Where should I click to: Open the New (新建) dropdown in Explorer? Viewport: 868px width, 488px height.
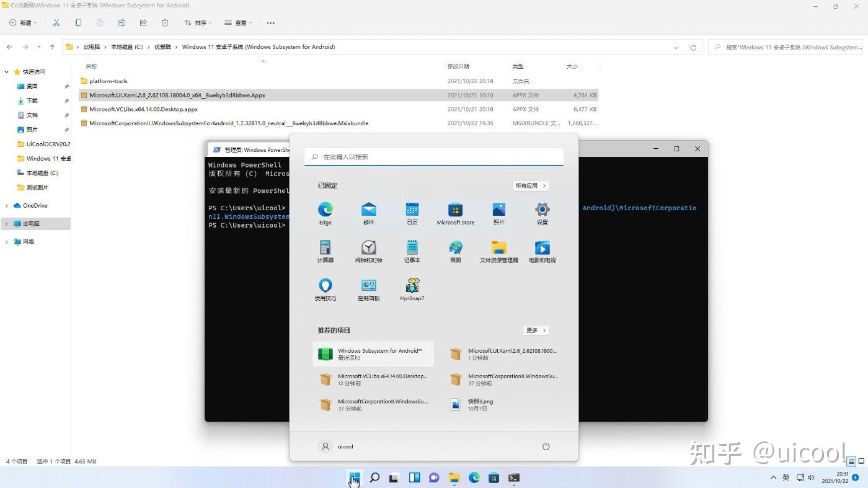click(x=23, y=23)
